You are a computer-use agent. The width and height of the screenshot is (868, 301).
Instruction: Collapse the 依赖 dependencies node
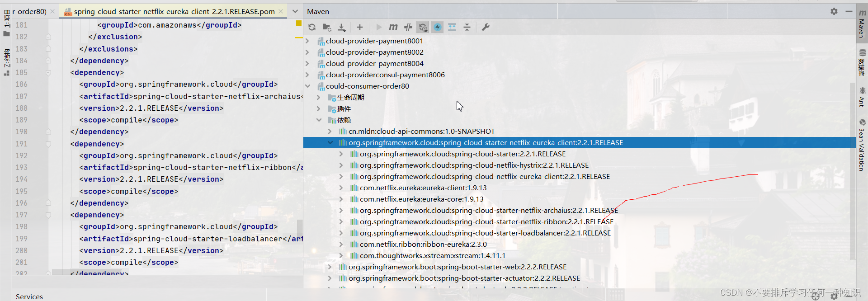point(319,120)
